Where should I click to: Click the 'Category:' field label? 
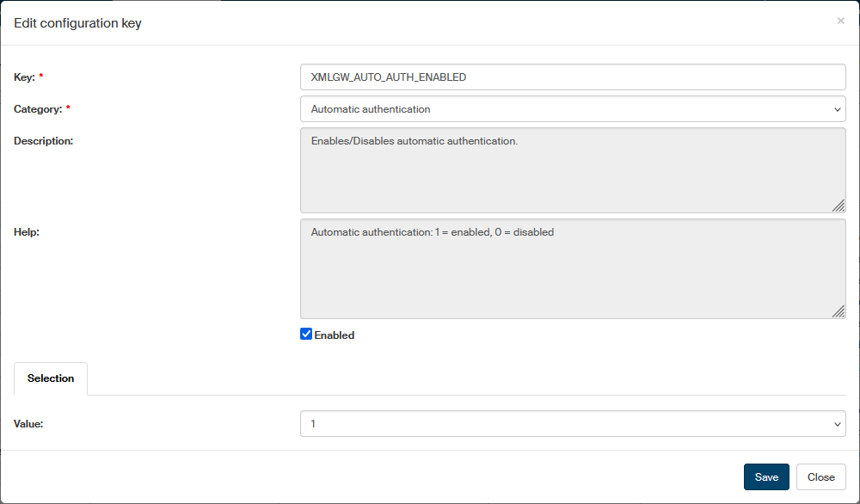pos(38,109)
